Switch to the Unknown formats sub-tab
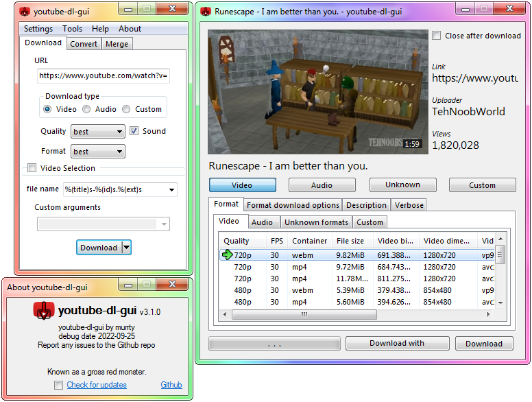This screenshot has width=532, height=402. tap(316, 222)
